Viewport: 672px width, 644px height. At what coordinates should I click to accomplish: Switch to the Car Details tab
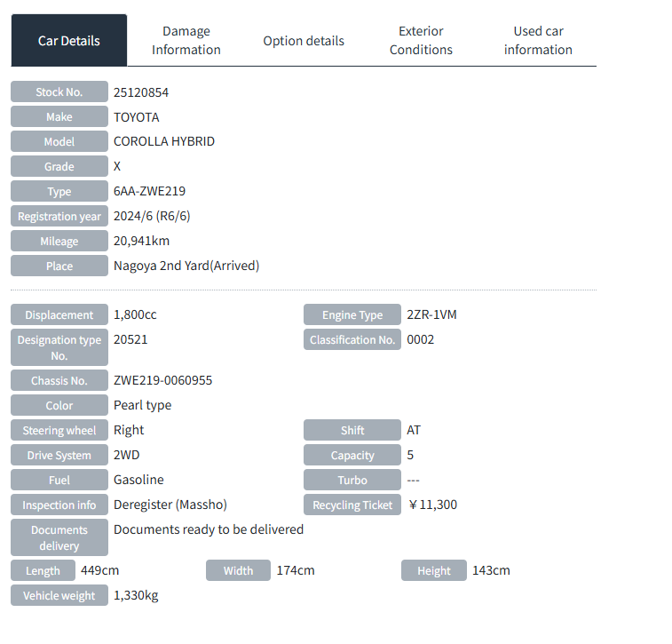(69, 41)
